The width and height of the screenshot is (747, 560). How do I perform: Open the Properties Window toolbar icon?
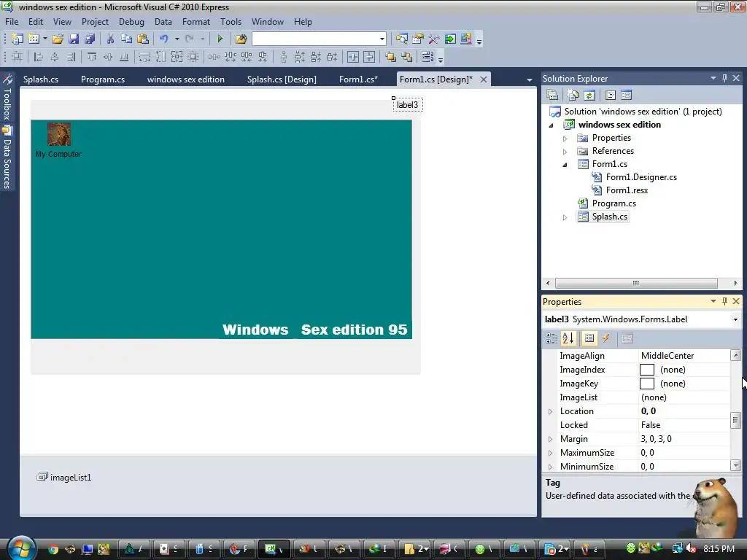(x=418, y=39)
